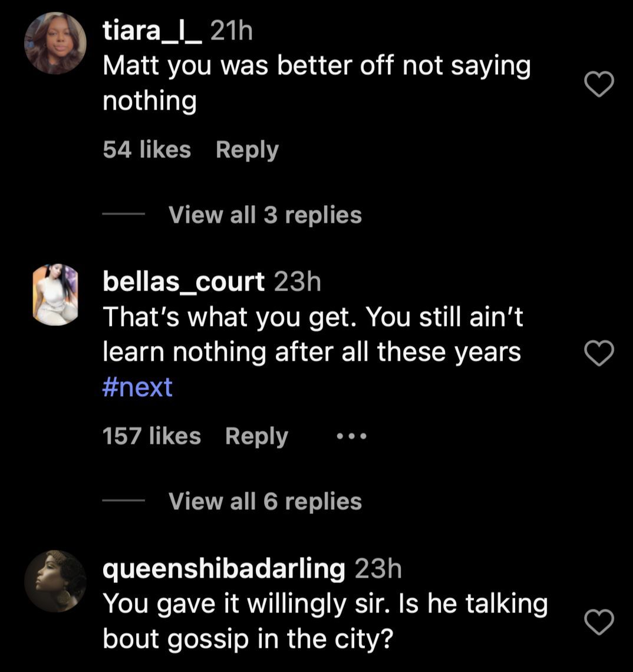View all 6 replies under bellas_court's comment
The image size is (633, 672).
pyautogui.click(x=265, y=502)
